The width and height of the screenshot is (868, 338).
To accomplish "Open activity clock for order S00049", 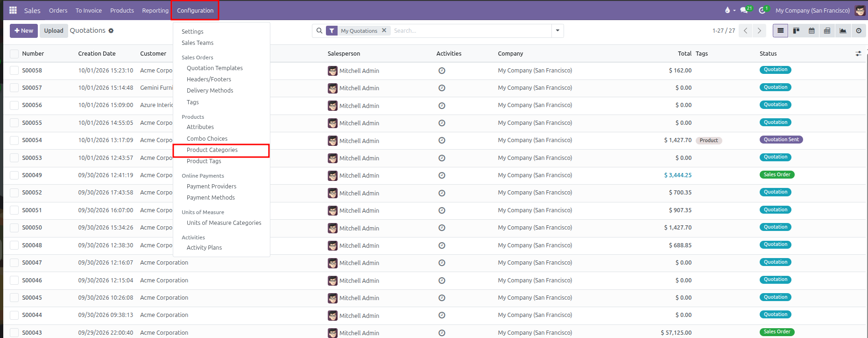I will tap(442, 175).
